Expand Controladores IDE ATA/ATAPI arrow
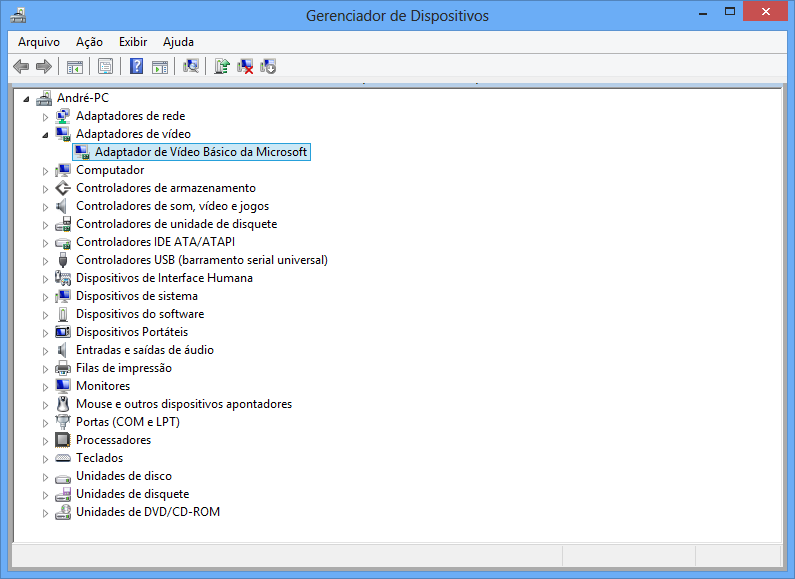The width and height of the screenshot is (795, 579). click(x=45, y=243)
